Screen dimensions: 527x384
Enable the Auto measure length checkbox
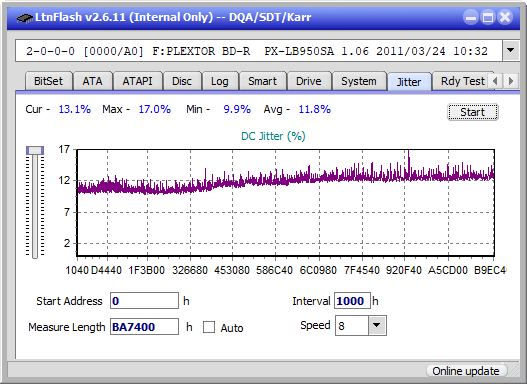pyautogui.click(x=209, y=327)
